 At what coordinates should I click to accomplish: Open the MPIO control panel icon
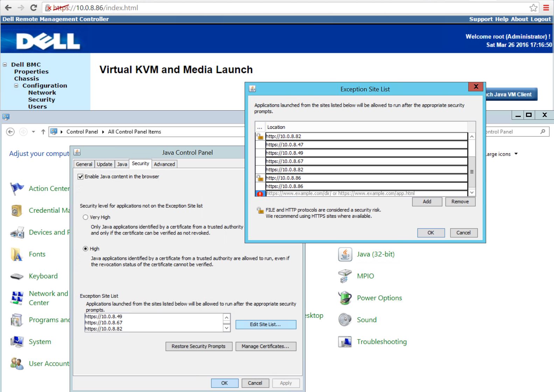point(345,276)
